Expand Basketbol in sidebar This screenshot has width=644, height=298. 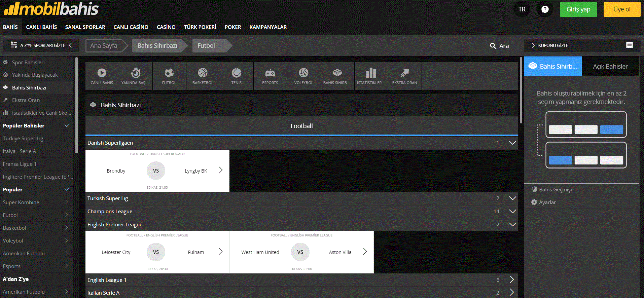click(x=37, y=228)
